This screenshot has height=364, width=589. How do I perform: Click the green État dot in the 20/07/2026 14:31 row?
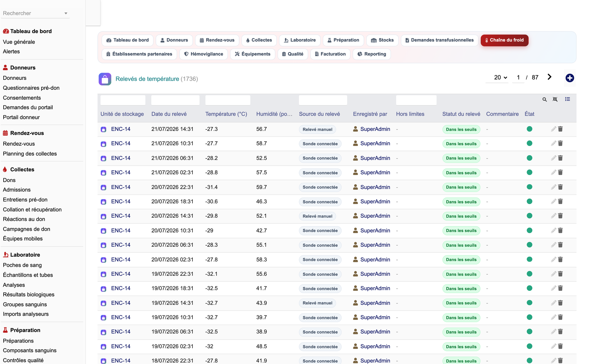(x=529, y=216)
